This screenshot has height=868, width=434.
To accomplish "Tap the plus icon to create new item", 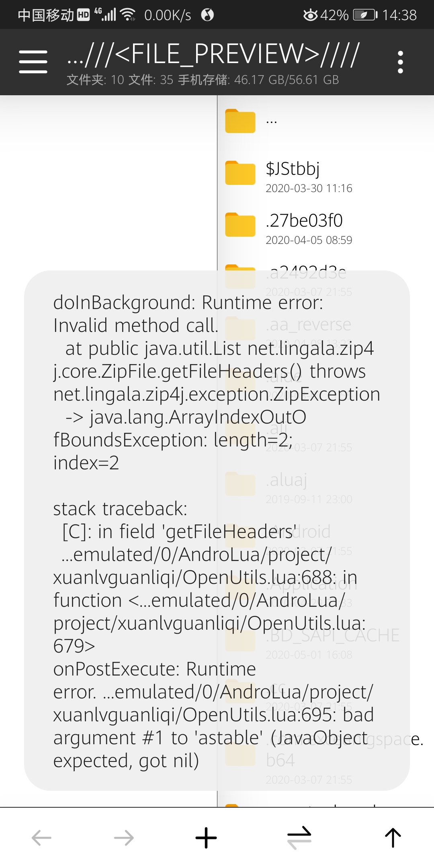I will coord(206,837).
